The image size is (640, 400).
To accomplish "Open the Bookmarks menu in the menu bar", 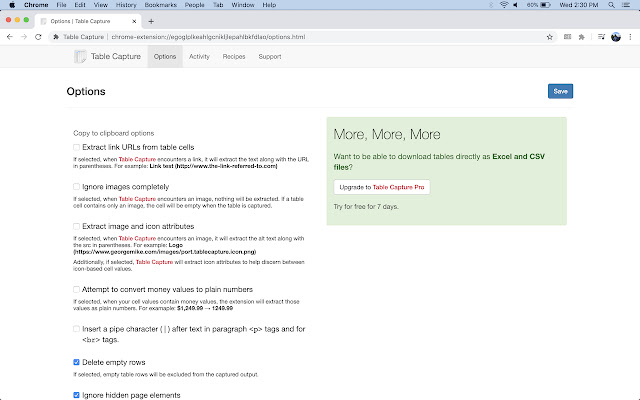I will pyautogui.click(x=159, y=5).
